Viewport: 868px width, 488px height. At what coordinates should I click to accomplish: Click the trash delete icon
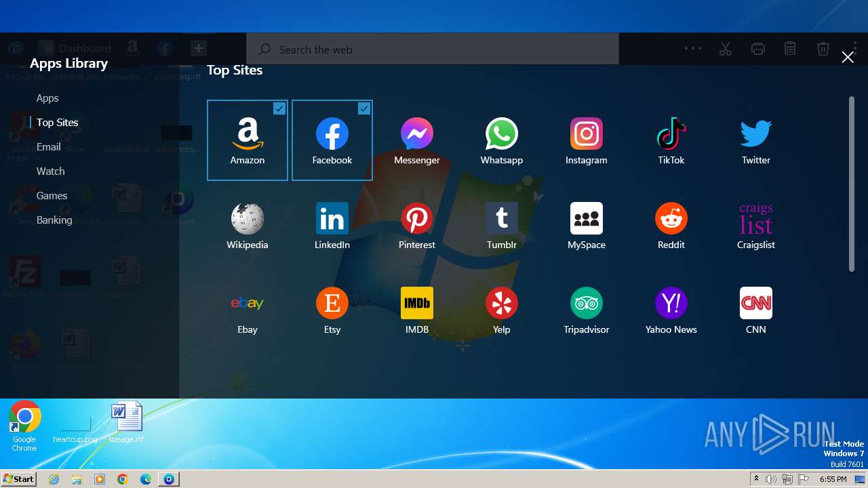[x=823, y=49]
